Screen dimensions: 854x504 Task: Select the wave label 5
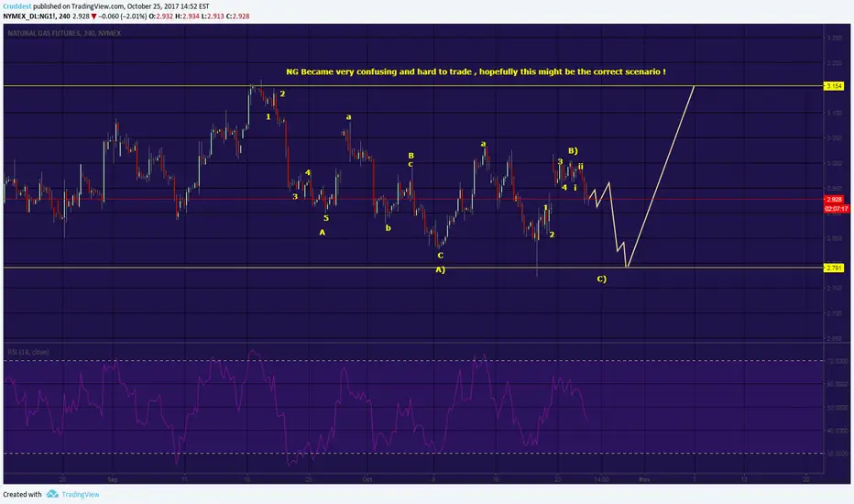325,218
